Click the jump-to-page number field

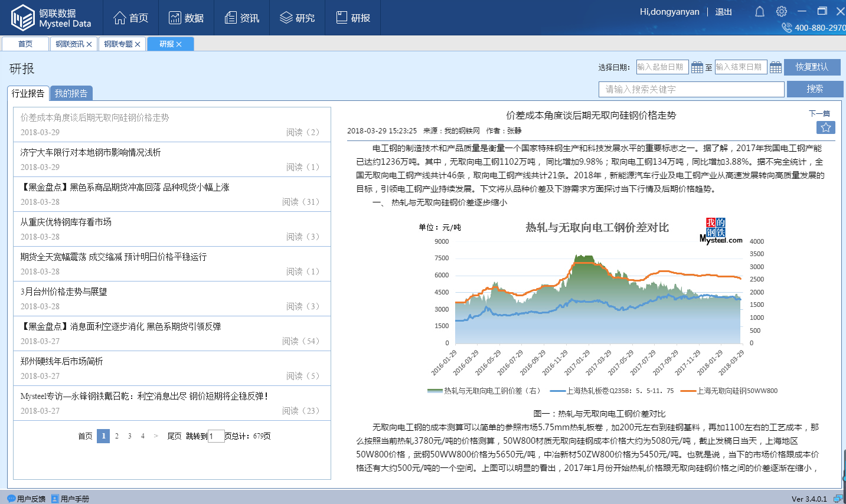pos(216,436)
